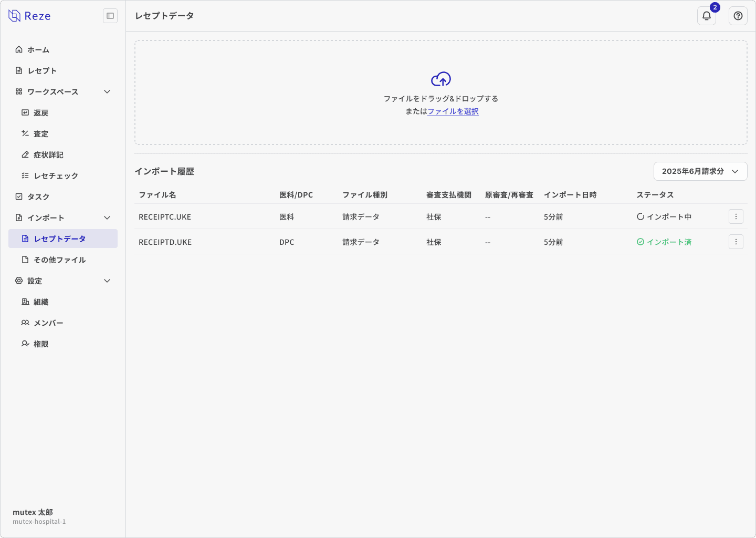Switch to レセプトデータ menu item
756x538 pixels.
(63, 239)
